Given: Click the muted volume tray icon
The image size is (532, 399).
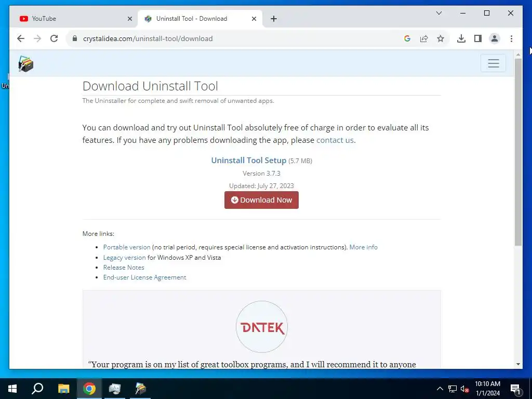Looking at the screenshot, I should pyautogui.click(x=465, y=389).
